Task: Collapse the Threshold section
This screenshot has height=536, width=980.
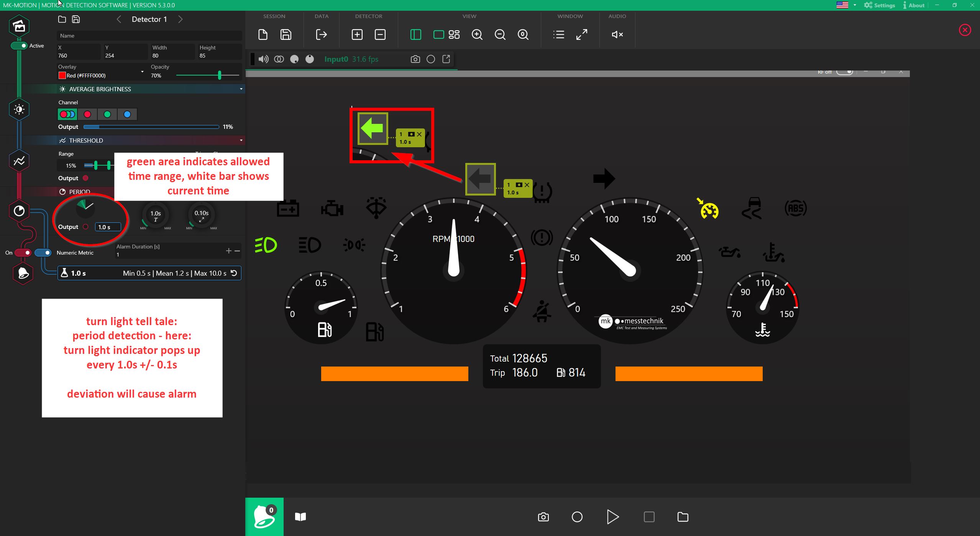Action: 241,140
